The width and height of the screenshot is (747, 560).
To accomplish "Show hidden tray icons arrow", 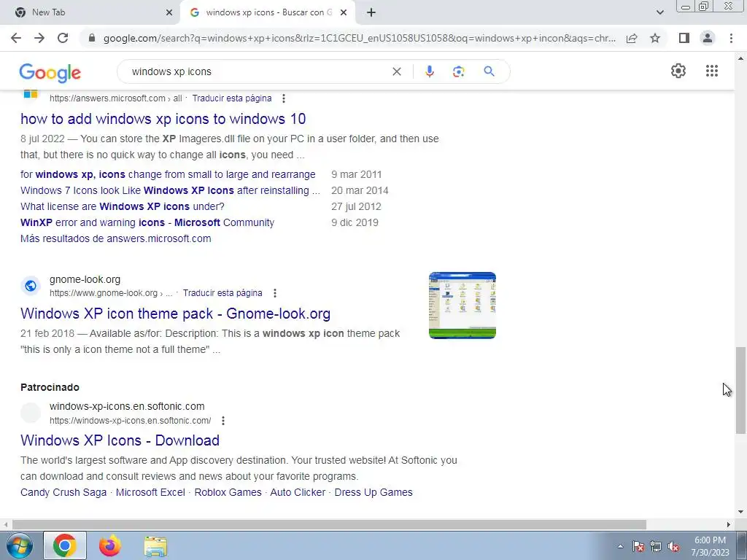I will click(x=620, y=547).
